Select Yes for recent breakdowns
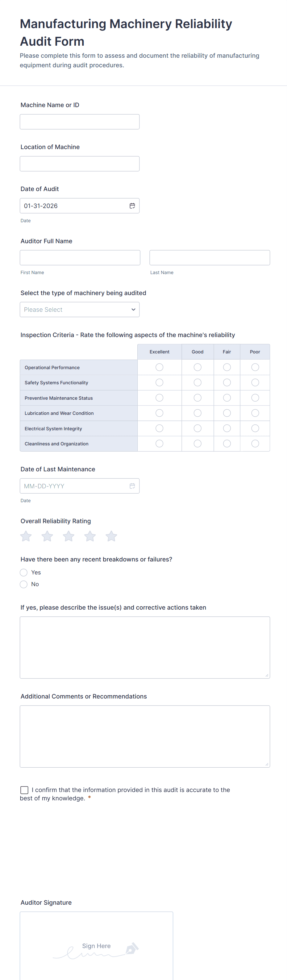Screen dimensions: 287x980 pos(23,573)
